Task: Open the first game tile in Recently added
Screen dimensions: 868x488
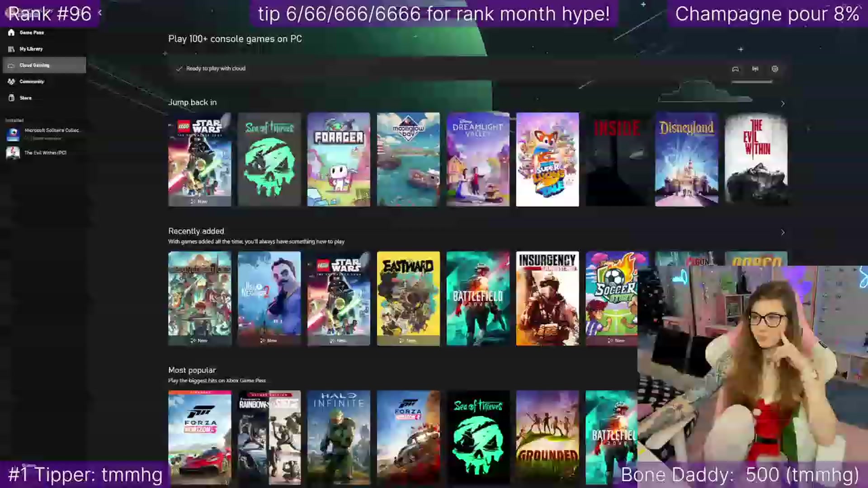Action: (200, 299)
